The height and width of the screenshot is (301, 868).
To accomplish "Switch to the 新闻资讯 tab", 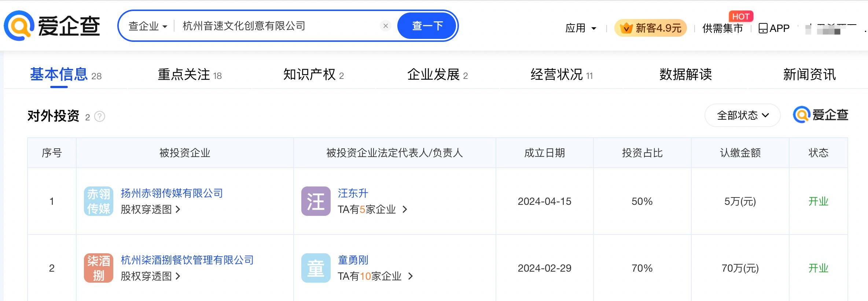I will [809, 75].
